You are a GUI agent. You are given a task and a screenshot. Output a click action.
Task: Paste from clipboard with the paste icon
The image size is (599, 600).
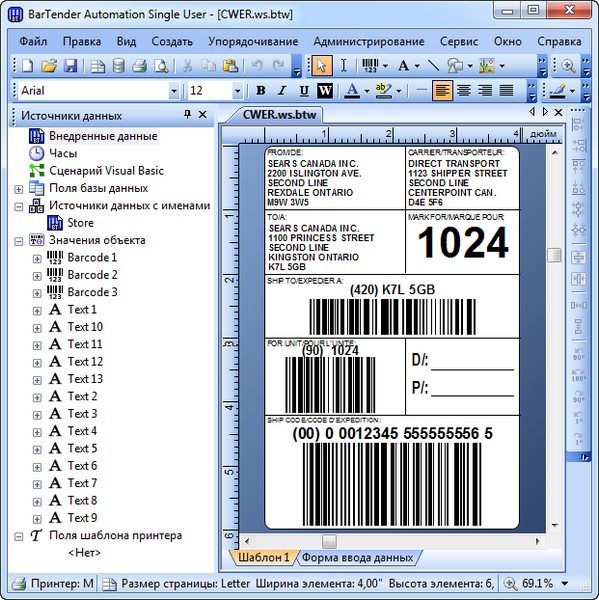(x=231, y=66)
